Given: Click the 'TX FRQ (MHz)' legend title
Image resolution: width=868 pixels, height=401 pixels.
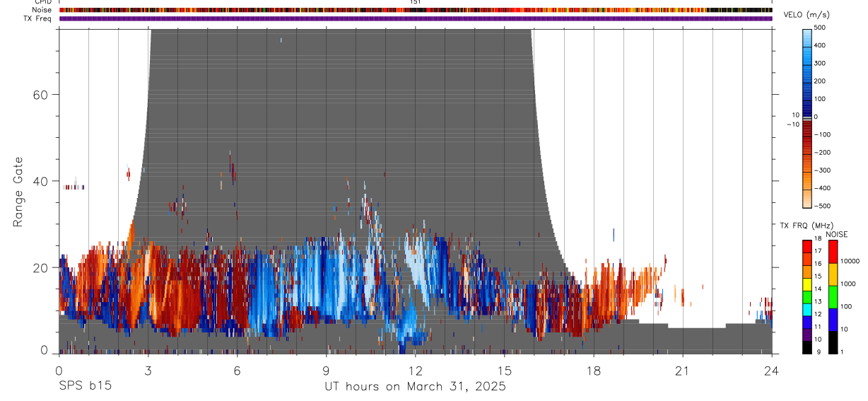Looking at the screenshot, I should point(807,226).
